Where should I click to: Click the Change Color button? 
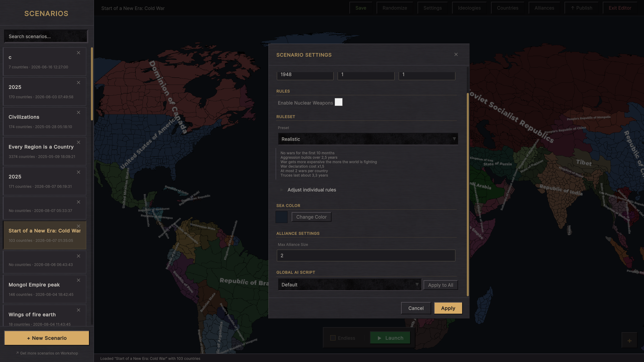pyautogui.click(x=311, y=217)
